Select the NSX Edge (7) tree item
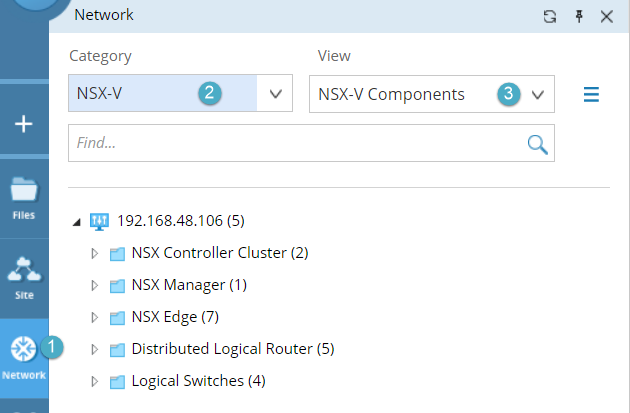630x413 pixels. [174, 317]
